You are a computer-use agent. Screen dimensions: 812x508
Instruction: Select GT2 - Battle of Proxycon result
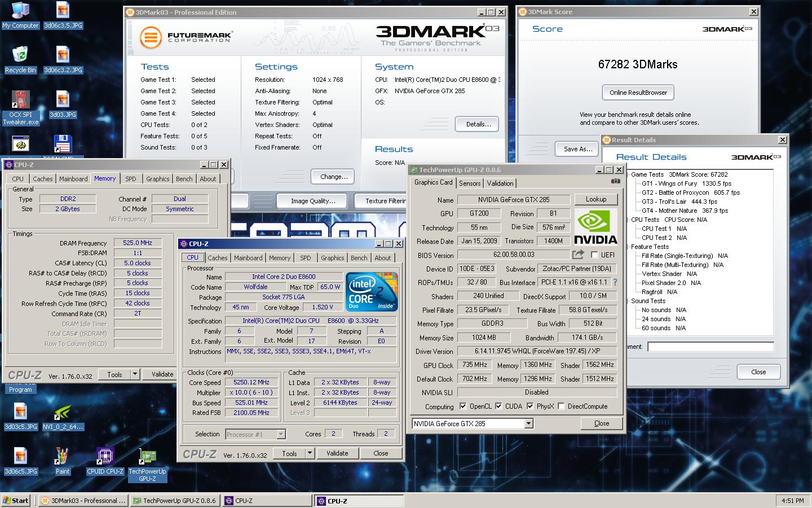(x=691, y=192)
